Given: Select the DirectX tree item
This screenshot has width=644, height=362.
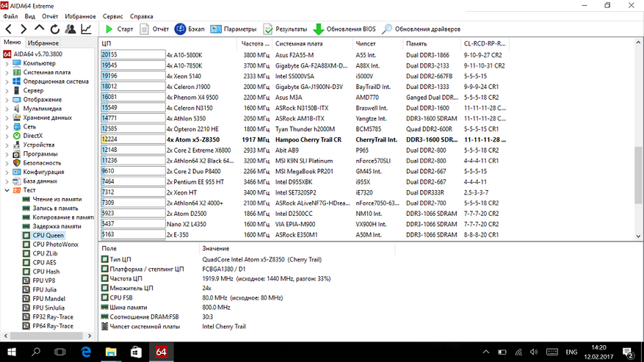Looking at the screenshot, I should (x=27, y=136).
